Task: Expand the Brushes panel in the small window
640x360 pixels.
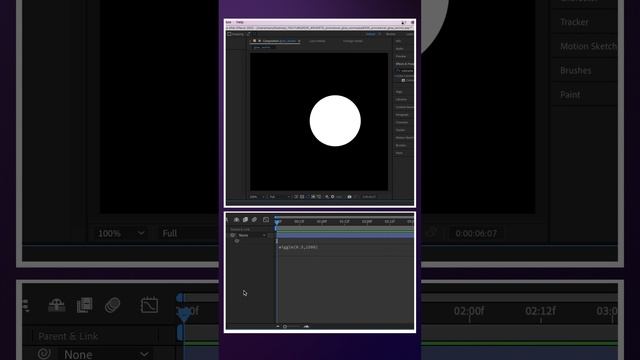Action: pos(401,145)
